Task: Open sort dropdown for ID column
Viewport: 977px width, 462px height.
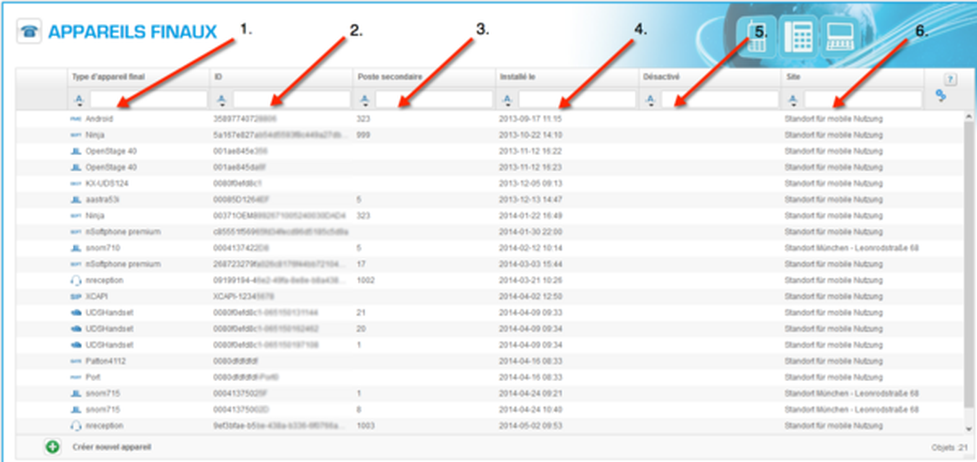Action: (x=222, y=99)
